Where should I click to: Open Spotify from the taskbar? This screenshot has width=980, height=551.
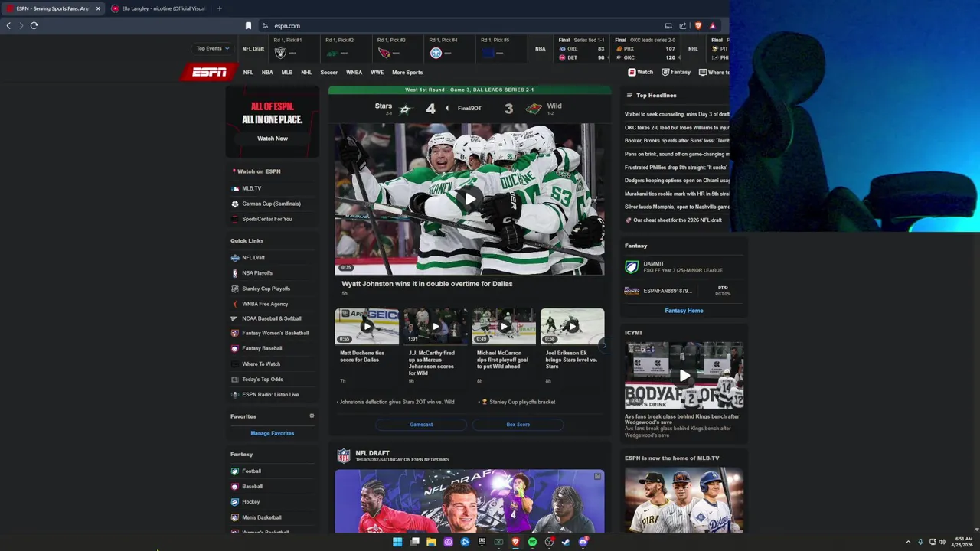coord(532,542)
